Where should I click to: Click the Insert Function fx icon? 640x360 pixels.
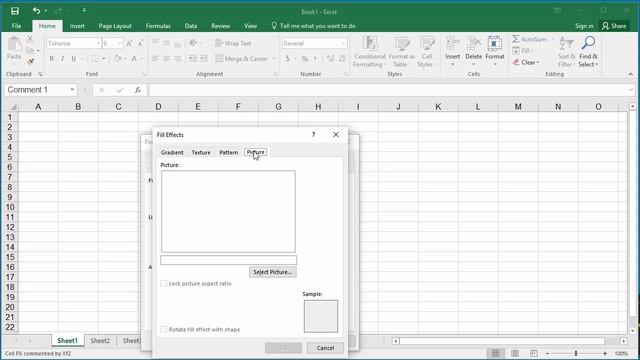coord(138,90)
